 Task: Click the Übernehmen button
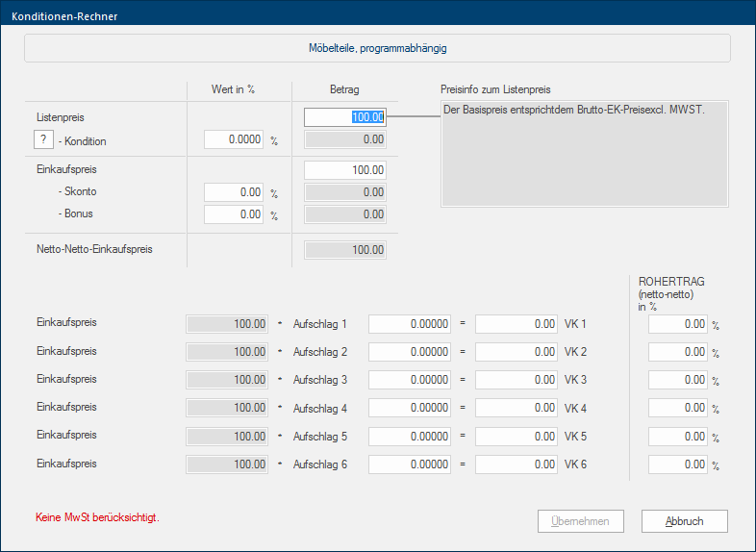[x=581, y=521]
